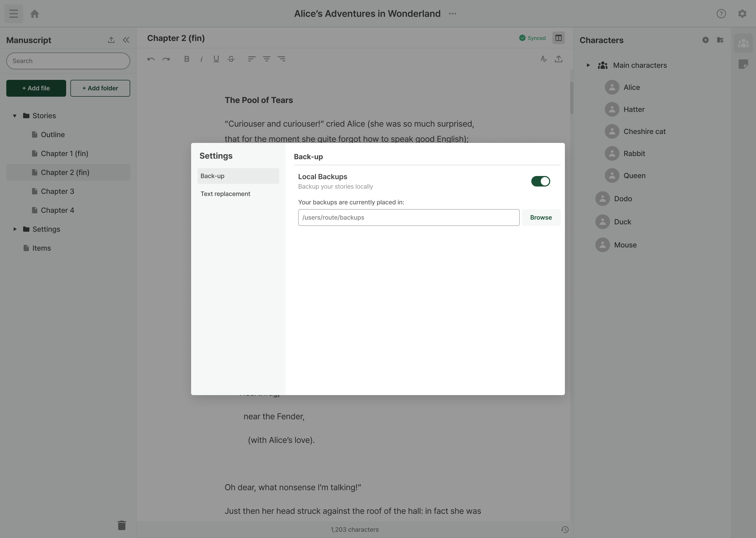Open the Chapter 4 file
Screen dimensions: 756x538
(x=68, y=210)
